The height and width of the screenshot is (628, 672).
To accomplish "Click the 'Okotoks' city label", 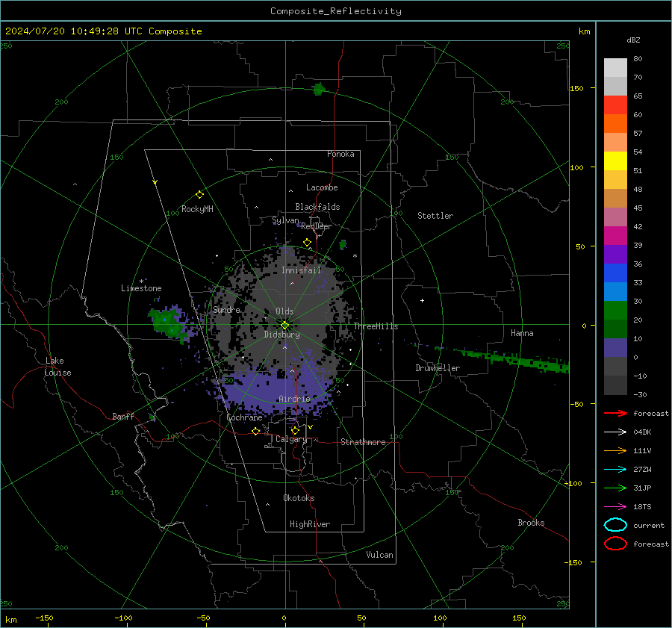I will pyautogui.click(x=299, y=498).
